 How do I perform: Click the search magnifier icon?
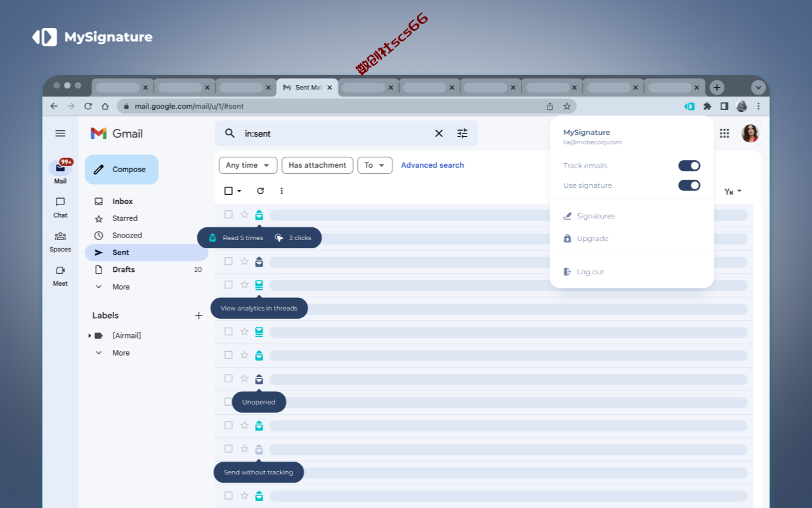coord(230,133)
